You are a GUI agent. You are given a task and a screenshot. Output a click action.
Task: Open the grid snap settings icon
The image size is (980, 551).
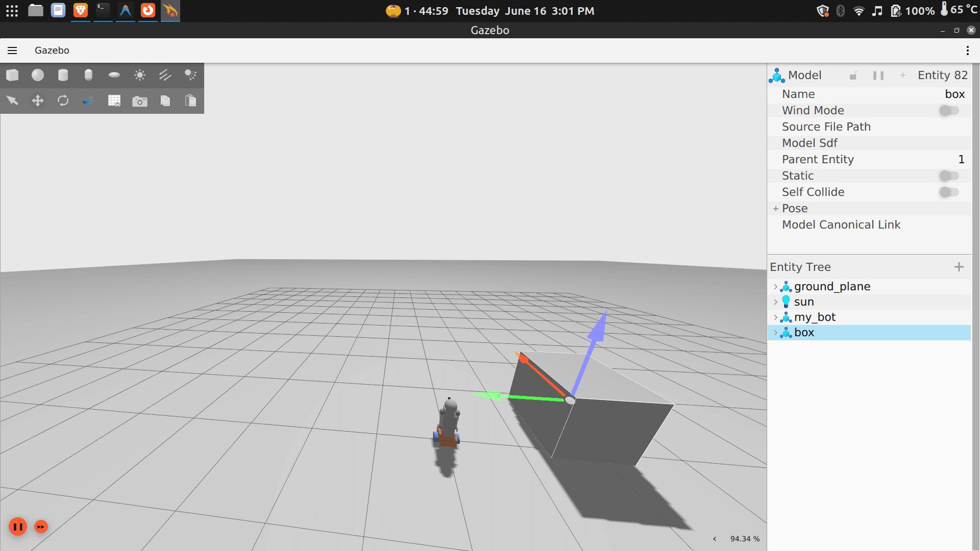(114, 101)
